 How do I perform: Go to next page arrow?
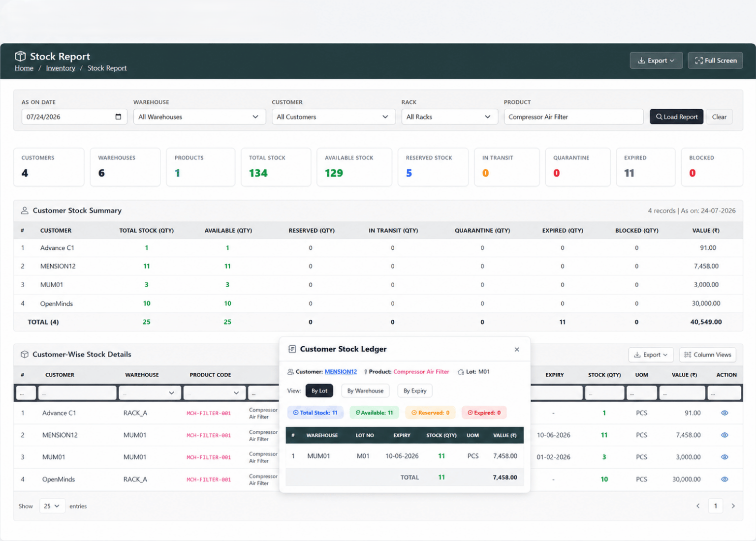tap(733, 506)
